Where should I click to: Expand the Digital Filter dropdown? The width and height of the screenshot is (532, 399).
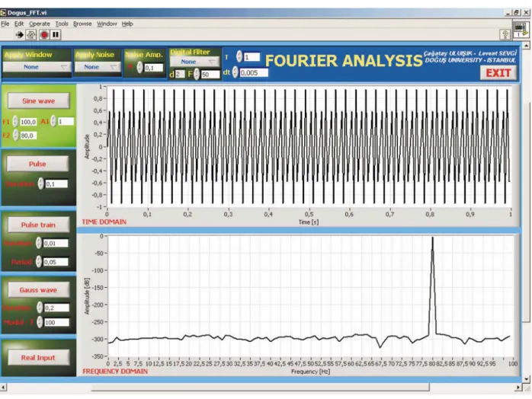click(195, 62)
